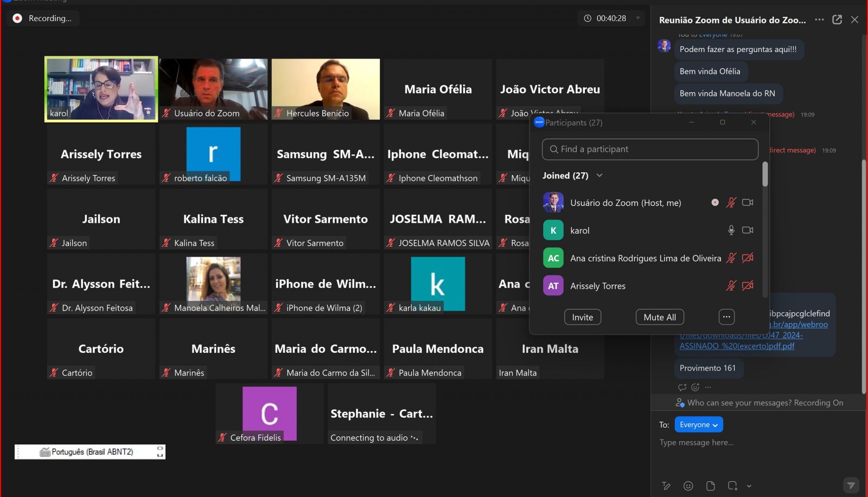
Task: Select the roberto falcão tile
Action: pyautogui.click(x=213, y=154)
